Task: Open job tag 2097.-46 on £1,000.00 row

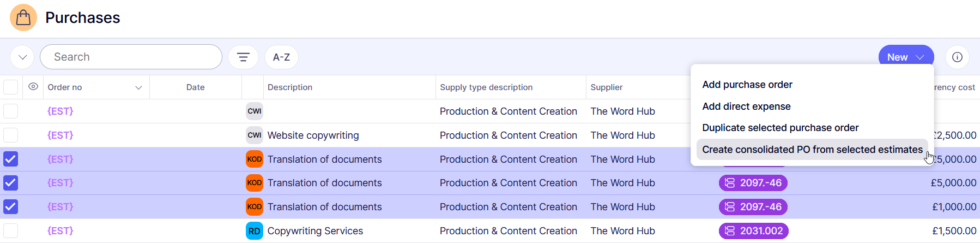Action: (753, 207)
